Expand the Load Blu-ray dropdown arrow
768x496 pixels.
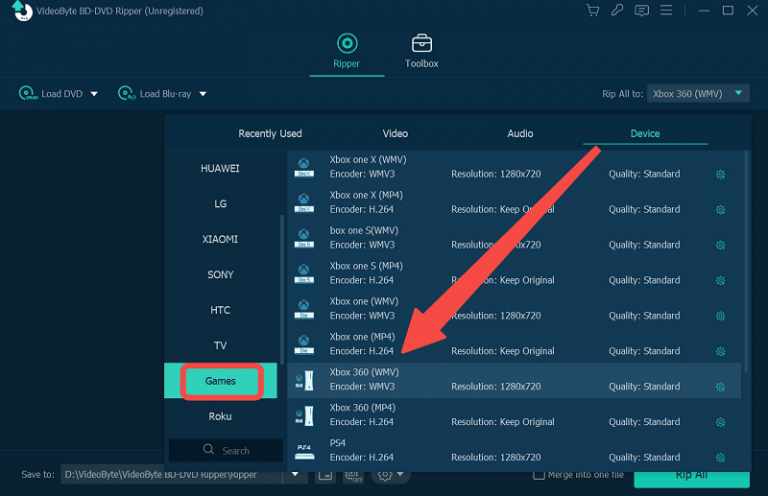point(203,94)
